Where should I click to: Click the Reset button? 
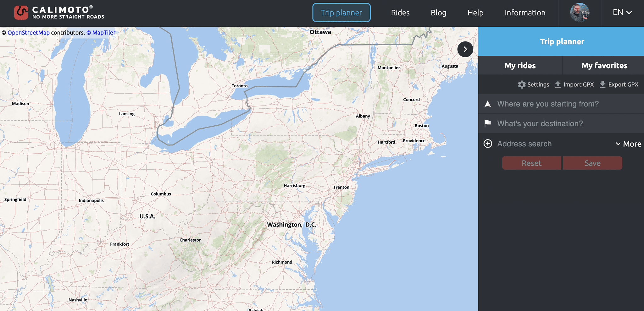tap(531, 163)
